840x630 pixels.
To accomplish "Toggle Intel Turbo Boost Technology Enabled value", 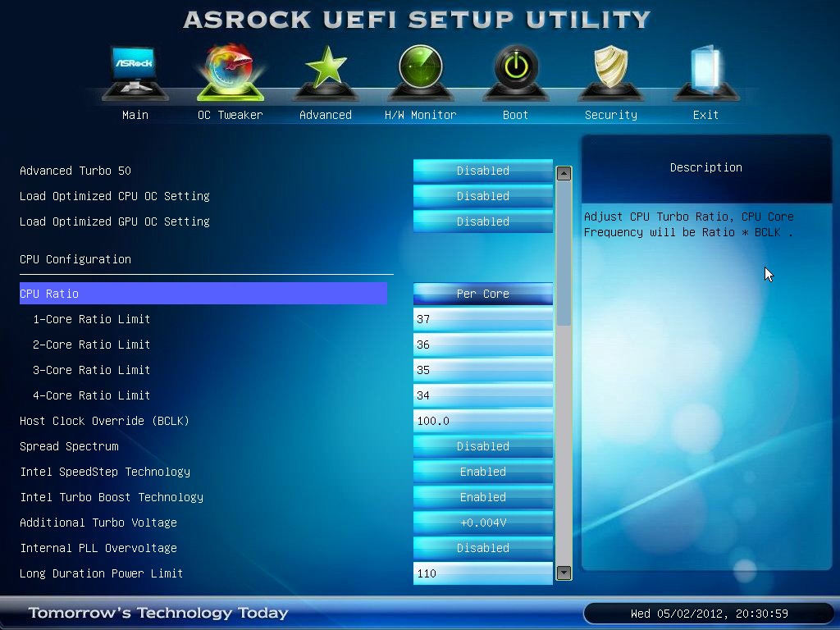I will pos(482,497).
